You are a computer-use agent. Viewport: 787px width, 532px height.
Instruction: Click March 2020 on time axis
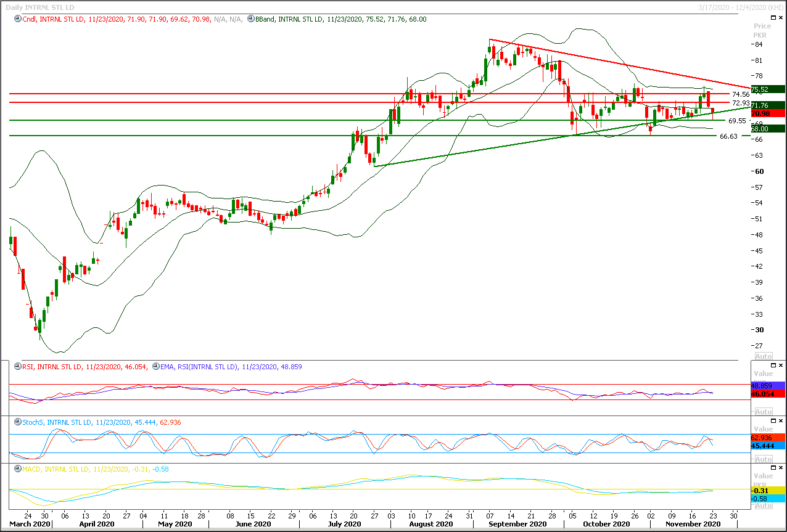pos(30,524)
